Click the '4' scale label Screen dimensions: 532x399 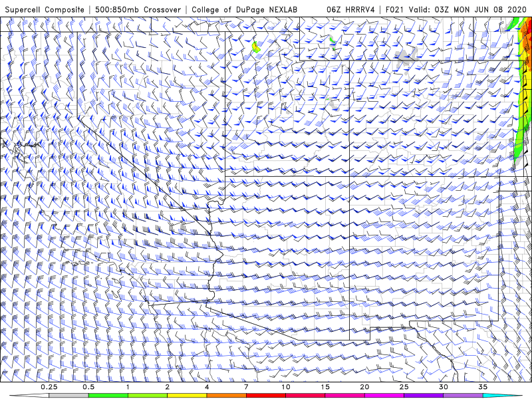[x=207, y=387]
